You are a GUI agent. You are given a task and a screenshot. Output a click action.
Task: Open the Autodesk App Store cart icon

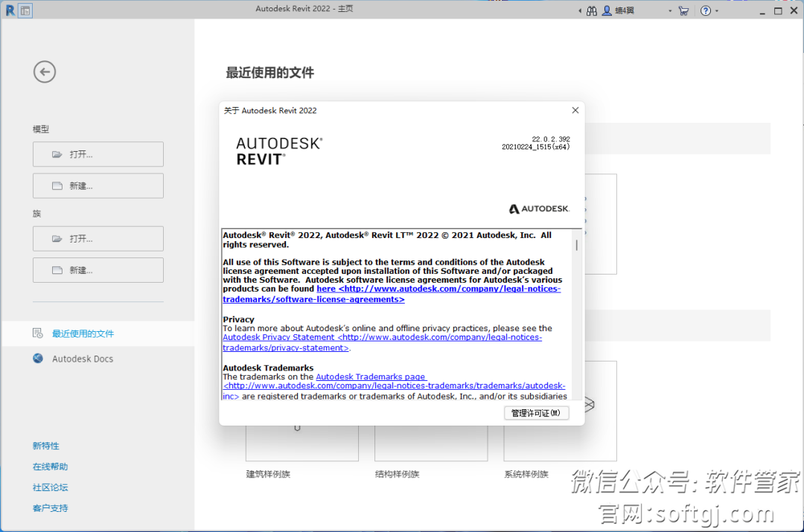(x=683, y=10)
